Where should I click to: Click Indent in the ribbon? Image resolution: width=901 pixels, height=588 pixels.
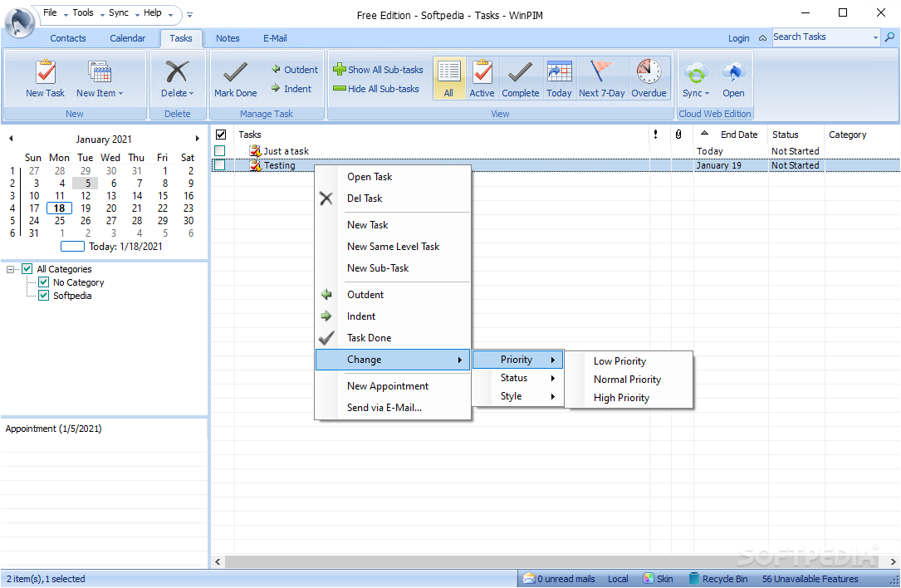291,89
